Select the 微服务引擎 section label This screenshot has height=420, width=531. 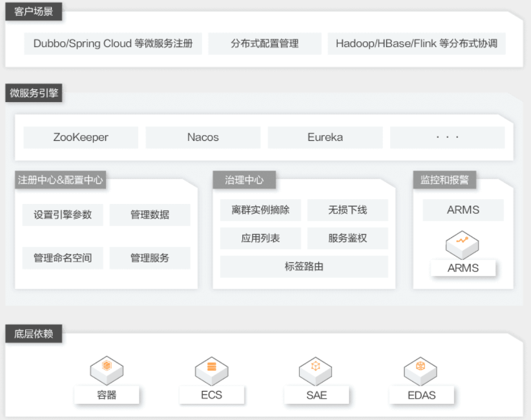[34, 93]
